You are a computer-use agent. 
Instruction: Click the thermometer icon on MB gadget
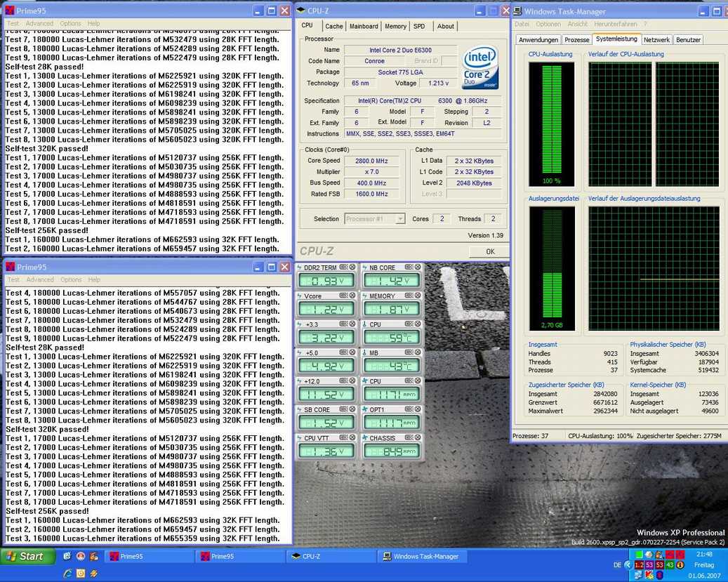(365, 352)
